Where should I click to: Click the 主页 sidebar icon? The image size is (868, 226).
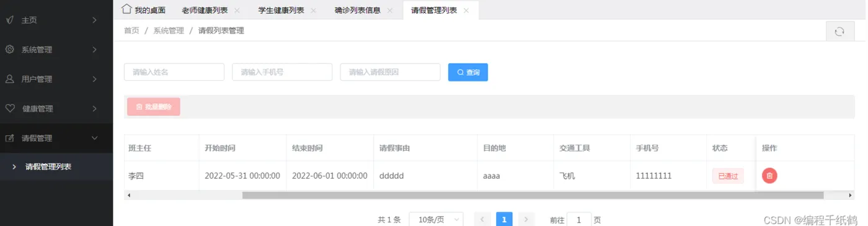pyautogui.click(x=10, y=20)
